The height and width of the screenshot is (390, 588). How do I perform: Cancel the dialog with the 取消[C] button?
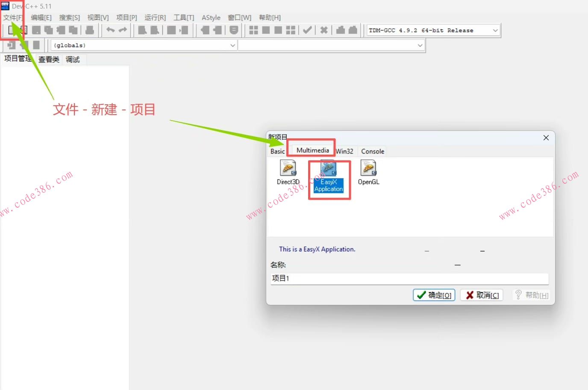(482, 295)
